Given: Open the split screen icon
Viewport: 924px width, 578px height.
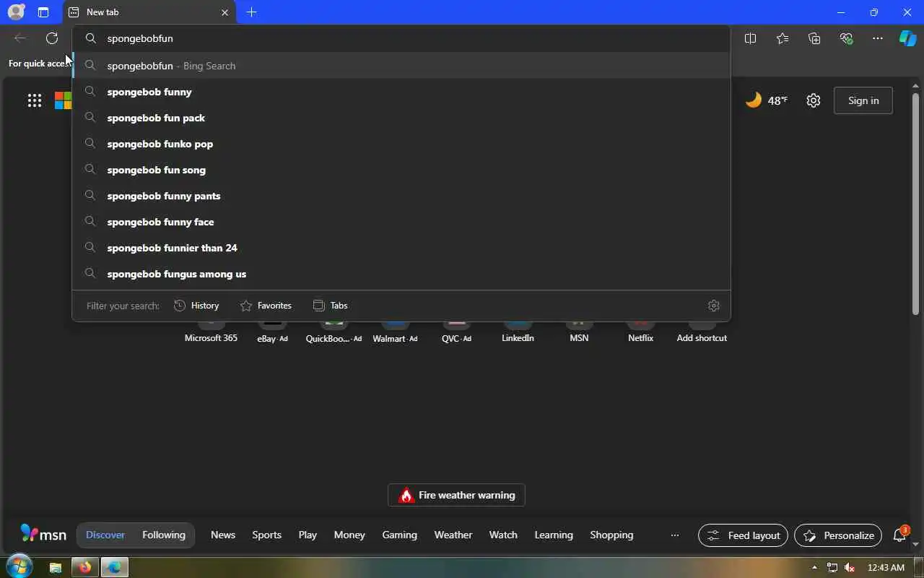Looking at the screenshot, I should tap(750, 38).
